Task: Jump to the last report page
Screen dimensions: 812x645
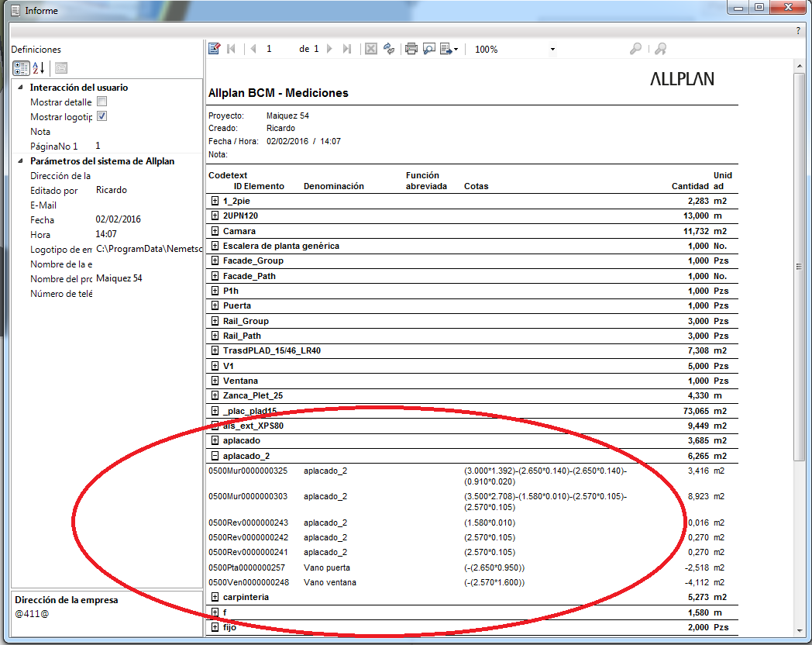Action: [x=347, y=49]
